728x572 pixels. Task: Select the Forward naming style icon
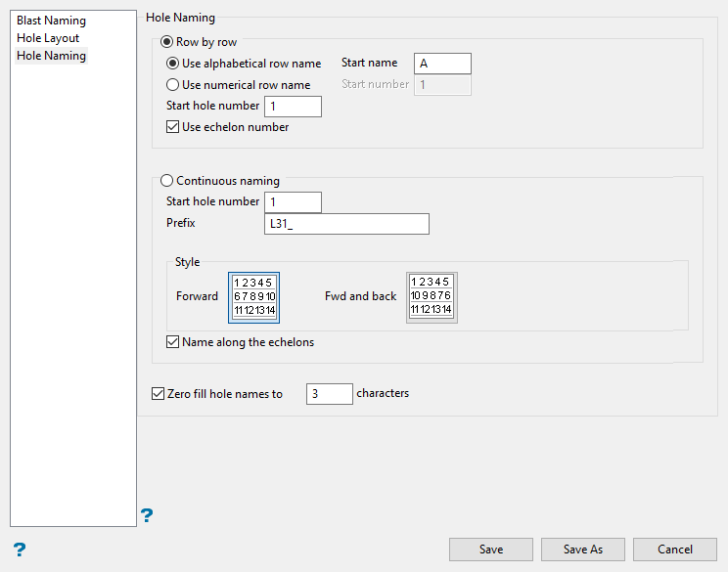(x=254, y=297)
